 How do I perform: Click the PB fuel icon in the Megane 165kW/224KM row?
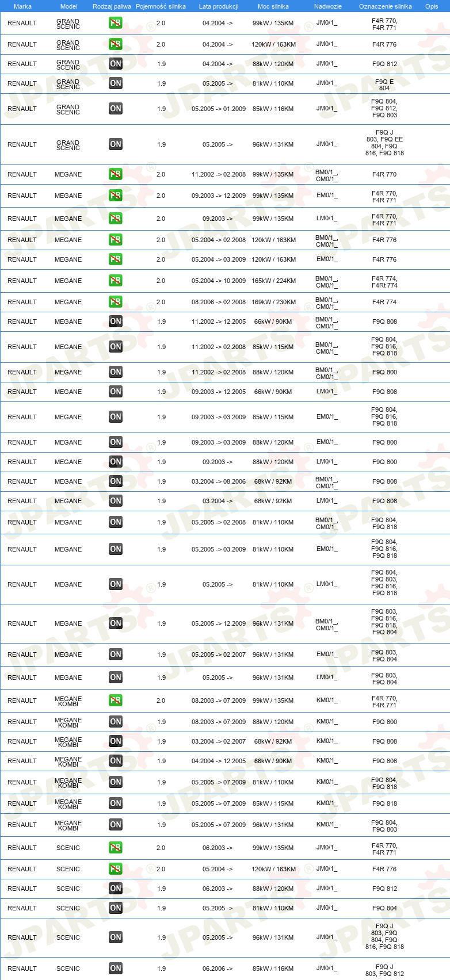pos(116,281)
